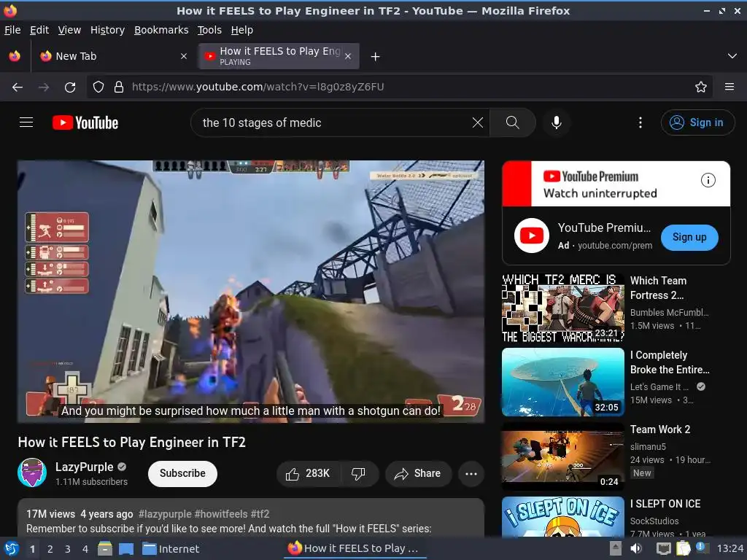
Task: Click the #tf2 hashtag
Action: 260,514
